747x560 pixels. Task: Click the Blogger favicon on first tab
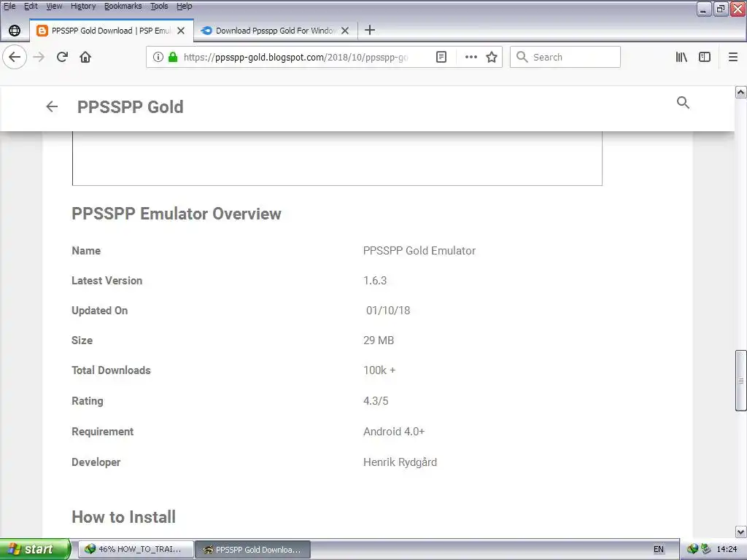click(x=42, y=31)
